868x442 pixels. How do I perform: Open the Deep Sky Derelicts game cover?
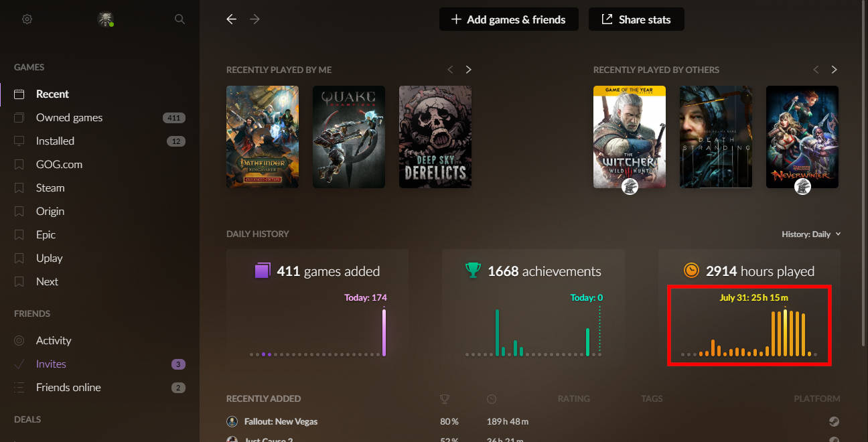click(x=435, y=137)
